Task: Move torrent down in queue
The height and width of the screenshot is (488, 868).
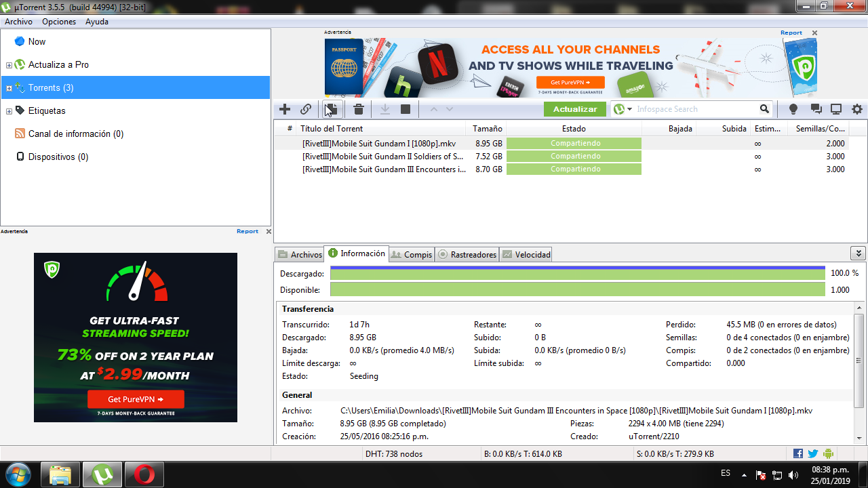Action: coord(449,109)
